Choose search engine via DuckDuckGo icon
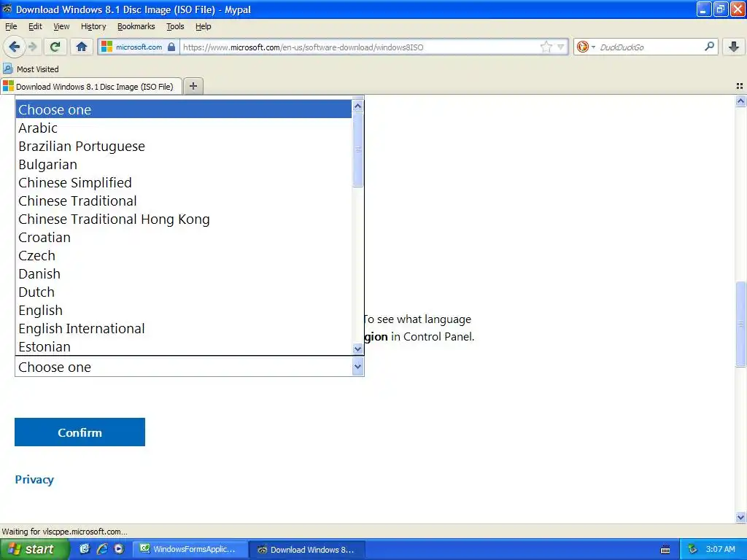Screen dimensions: 747x560 click(586, 47)
